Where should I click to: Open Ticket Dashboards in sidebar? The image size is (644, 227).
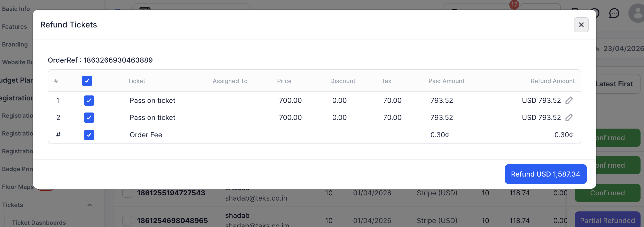click(x=39, y=223)
